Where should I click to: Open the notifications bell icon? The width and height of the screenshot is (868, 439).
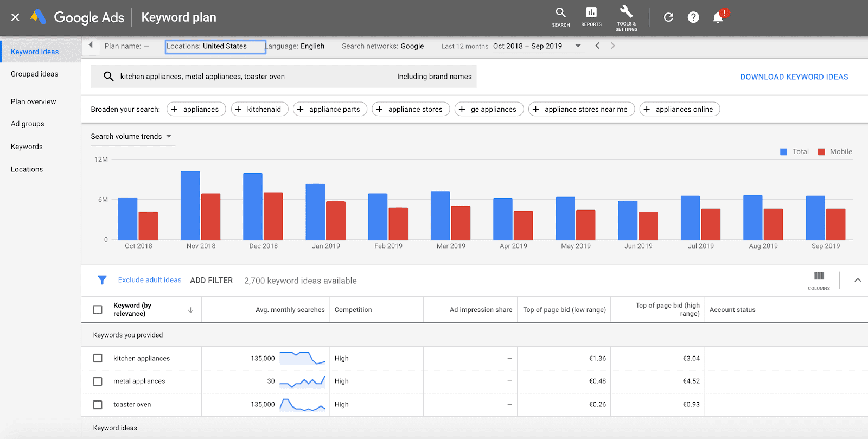[x=718, y=17]
